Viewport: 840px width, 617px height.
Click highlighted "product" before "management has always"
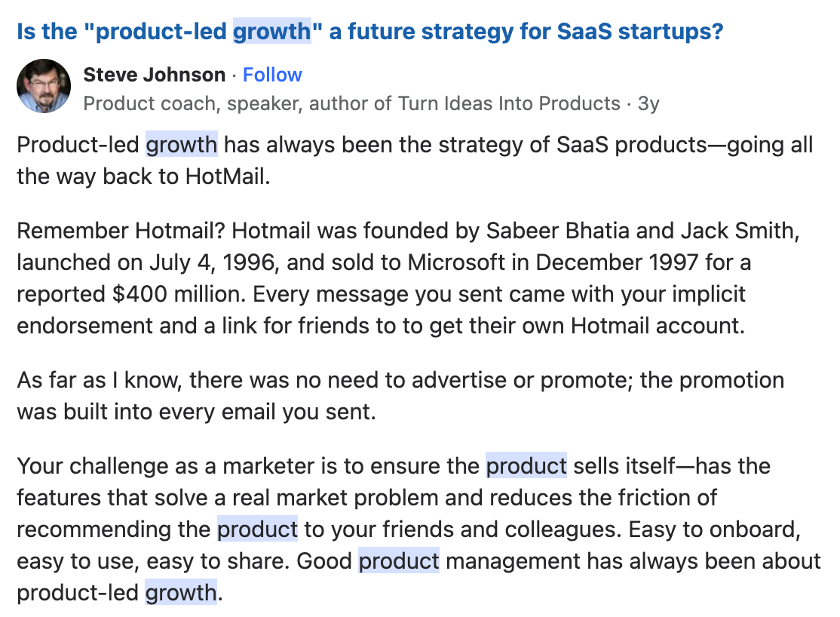(399, 561)
